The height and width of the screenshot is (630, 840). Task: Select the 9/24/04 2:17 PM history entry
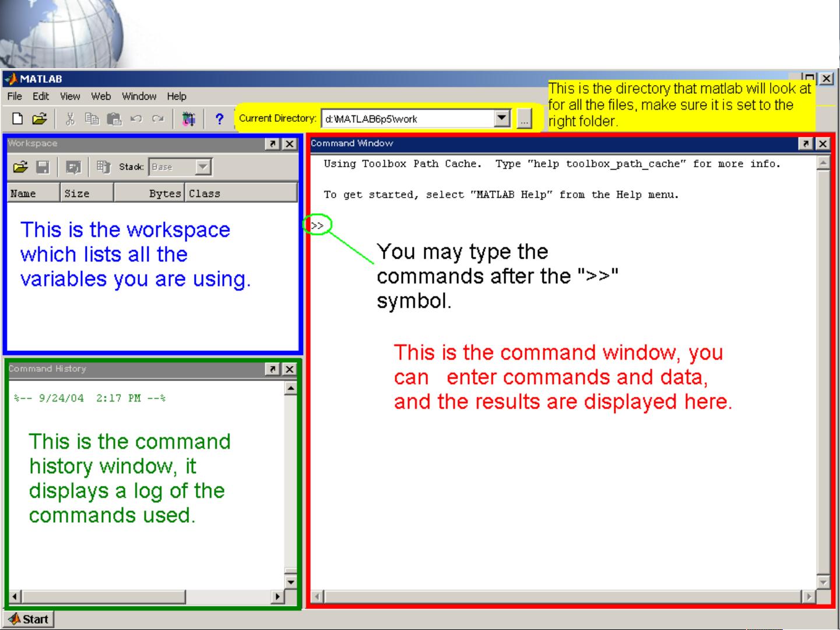(x=90, y=398)
